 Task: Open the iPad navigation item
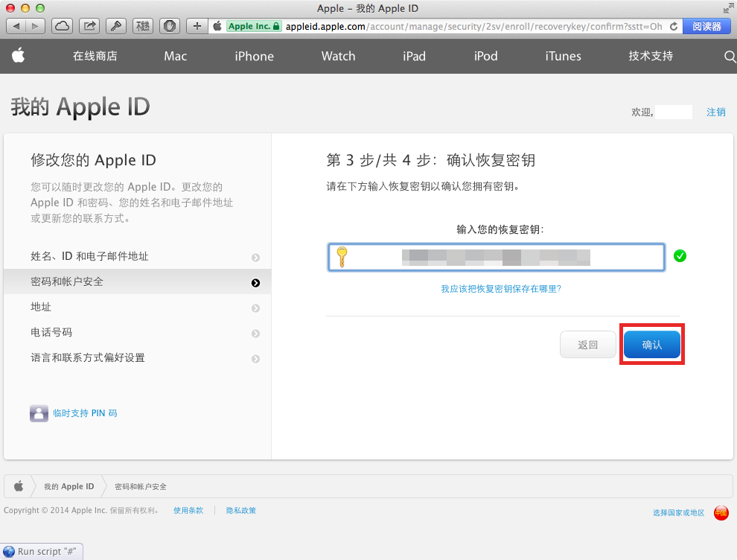(414, 56)
